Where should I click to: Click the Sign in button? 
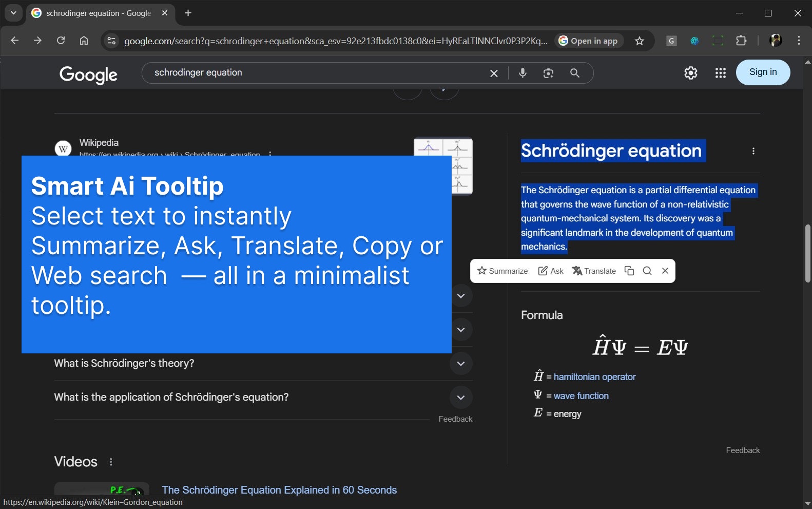[x=763, y=72]
